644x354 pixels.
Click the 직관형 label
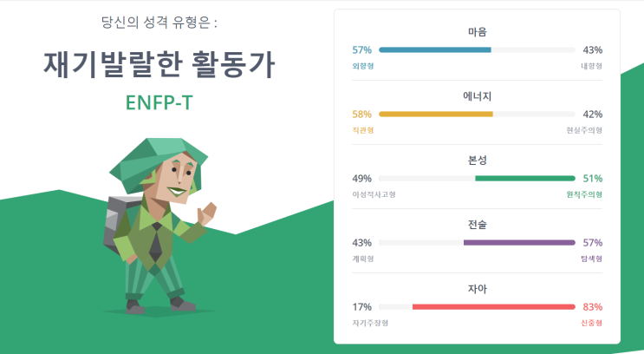[x=363, y=130]
